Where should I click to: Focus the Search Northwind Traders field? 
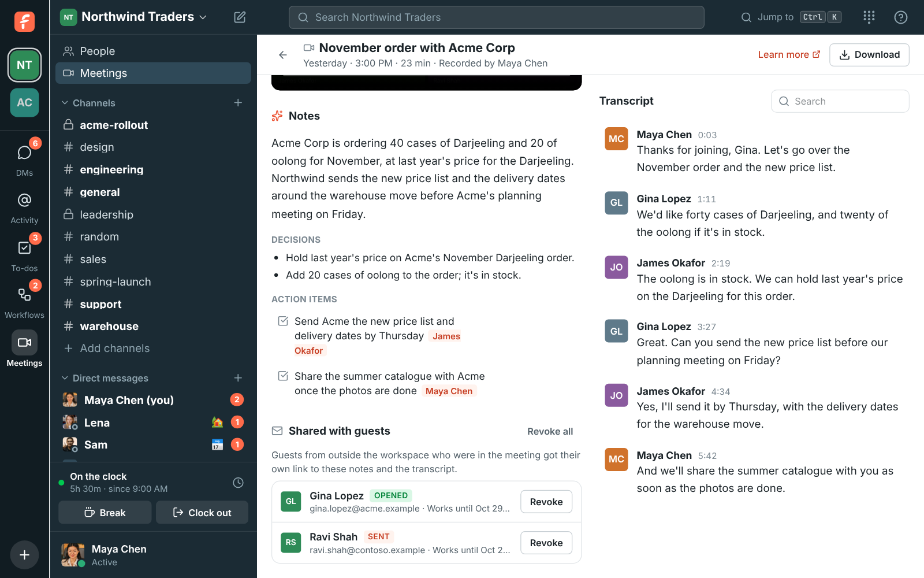pyautogui.click(x=496, y=17)
